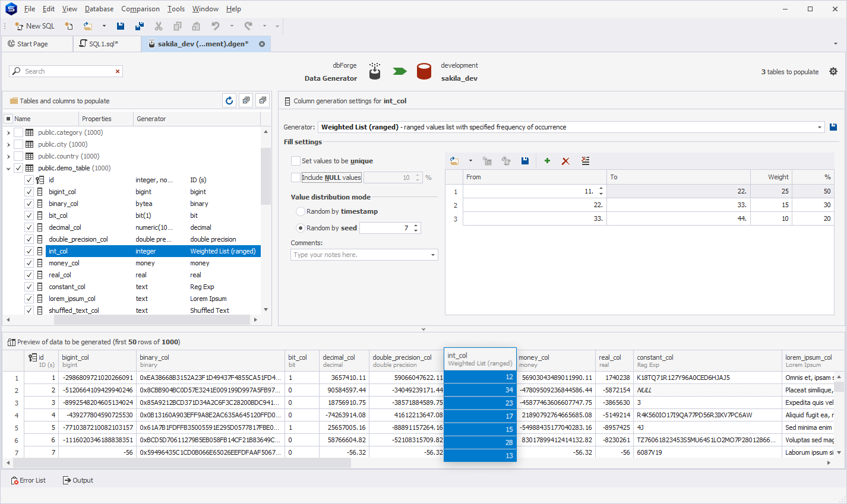Click the Undo arrow icon

216,26
